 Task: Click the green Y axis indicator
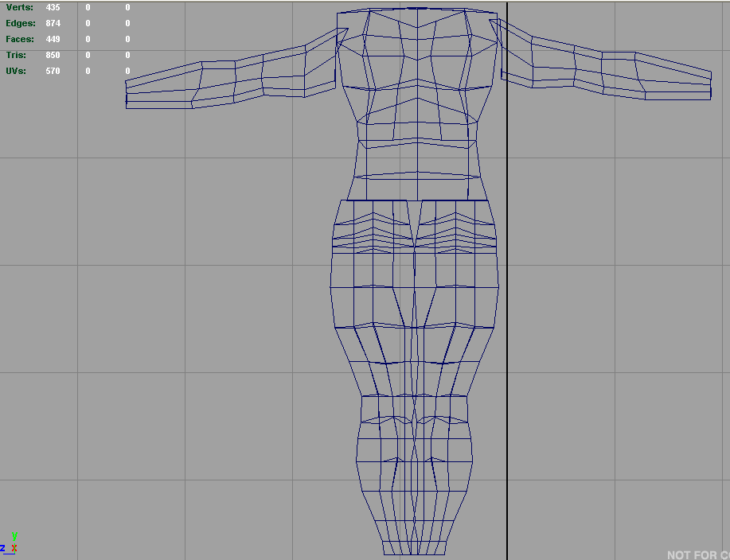click(x=14, y=536)
